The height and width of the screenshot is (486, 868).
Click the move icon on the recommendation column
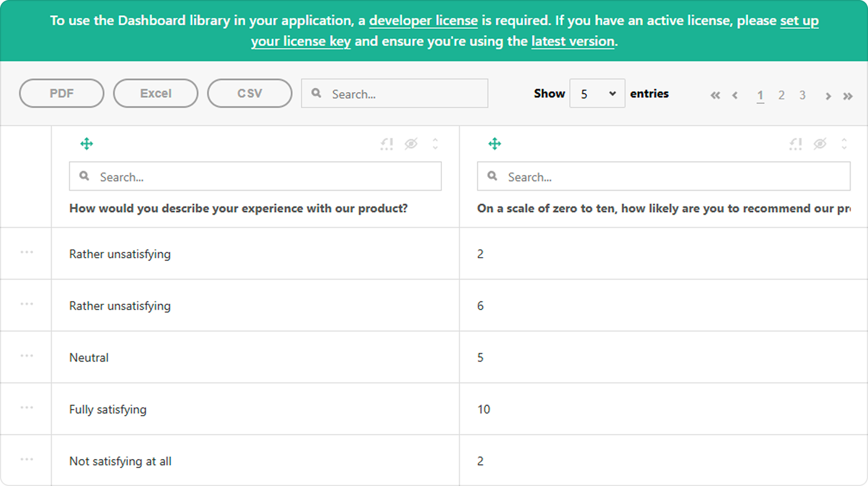495,143
